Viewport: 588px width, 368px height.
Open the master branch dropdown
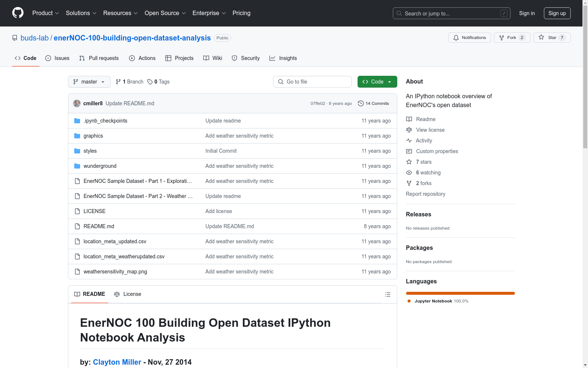89,82
